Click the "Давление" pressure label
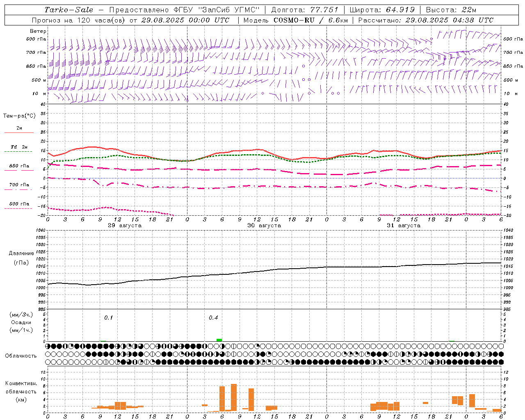This screenshot has width=525, height=420. pyautogui.click(x=21, y=253)
